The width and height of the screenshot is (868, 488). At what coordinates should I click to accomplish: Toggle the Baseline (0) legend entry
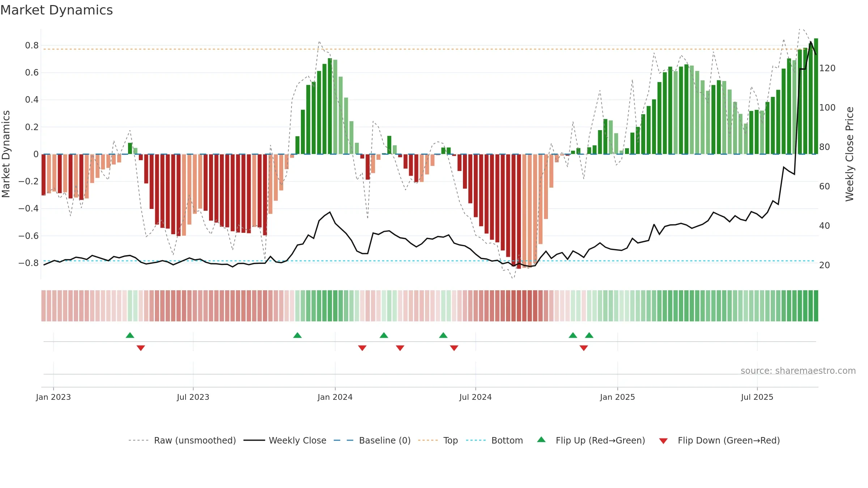pos(372,440)
